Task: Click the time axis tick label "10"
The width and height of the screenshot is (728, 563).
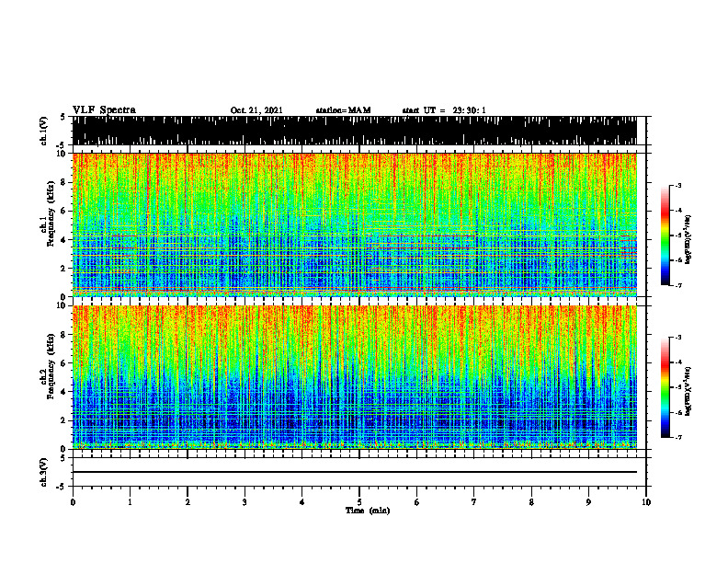Action: click(646, 502)
